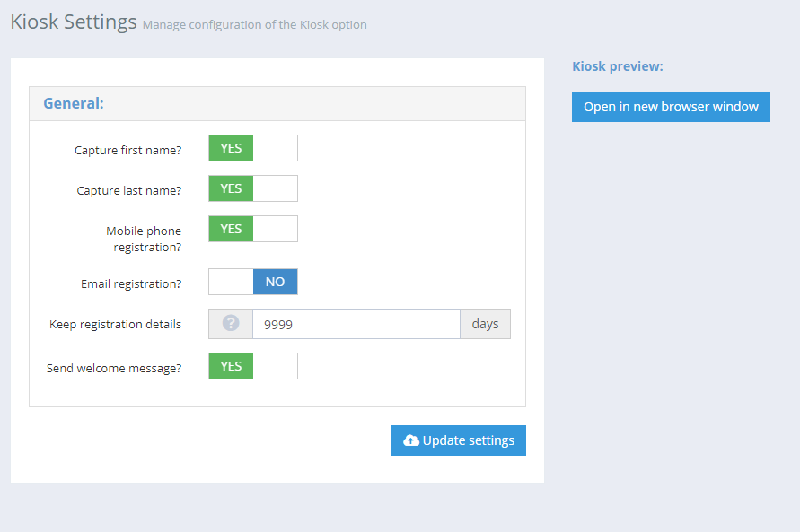
Task: Disable Mobile phone registration toggle
Action: tap(253, 229)
